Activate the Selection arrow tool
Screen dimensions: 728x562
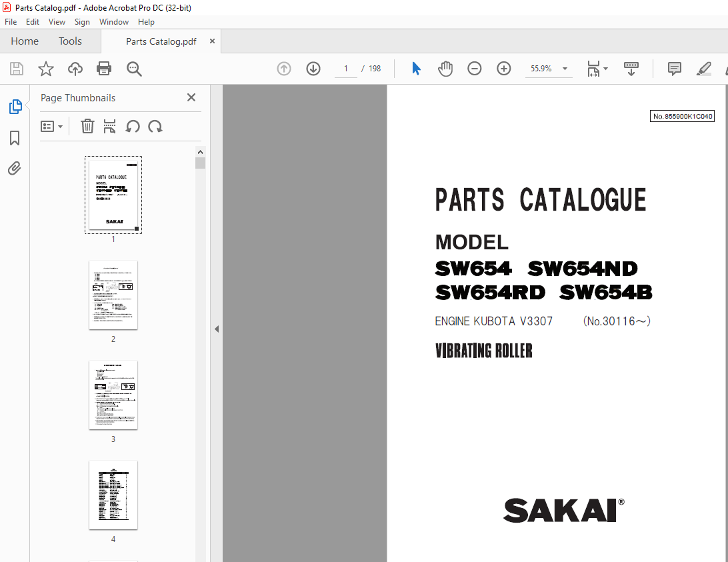(416, 69)
